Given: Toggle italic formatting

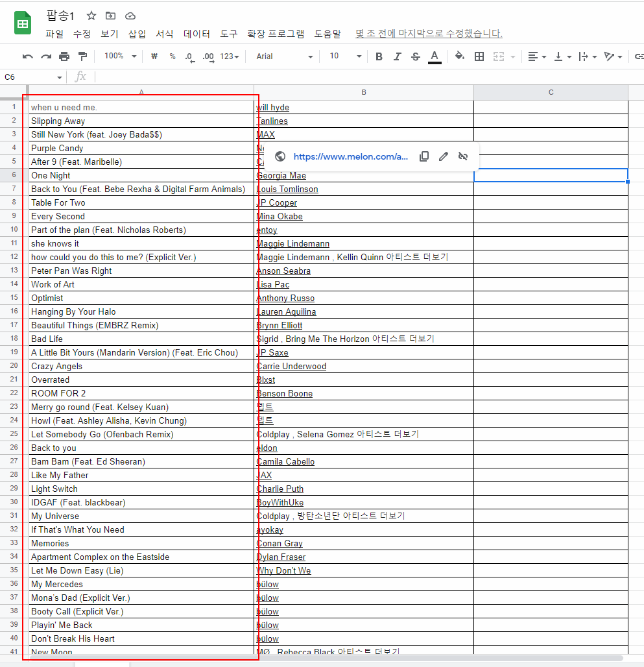Looking at the screenshot, I should 397,56.
